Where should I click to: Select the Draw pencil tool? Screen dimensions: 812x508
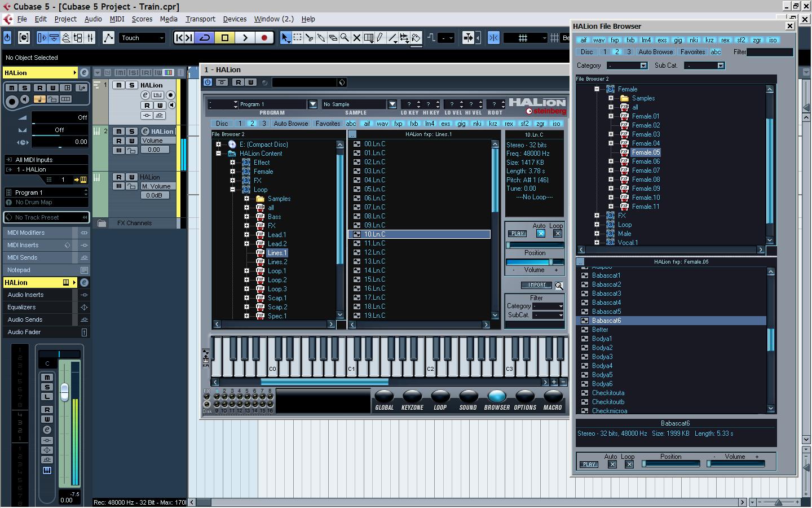[380, 38]
